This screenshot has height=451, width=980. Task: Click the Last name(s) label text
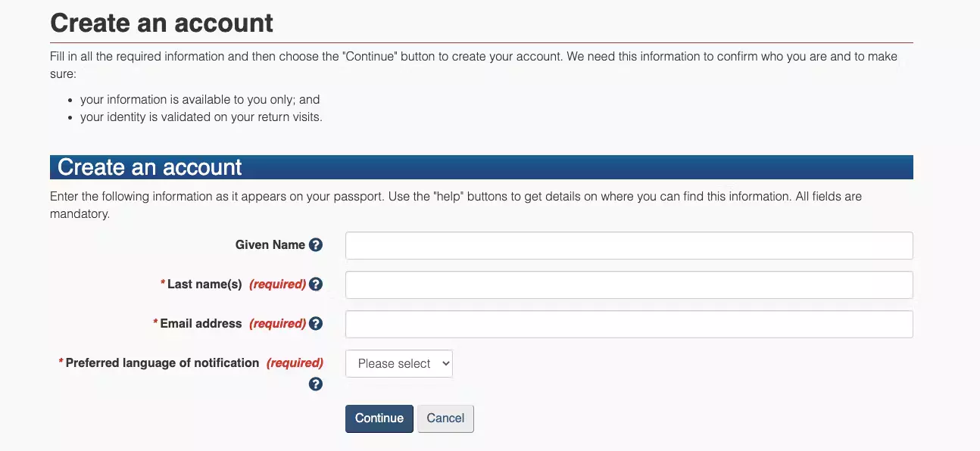(x=204, y=285)
